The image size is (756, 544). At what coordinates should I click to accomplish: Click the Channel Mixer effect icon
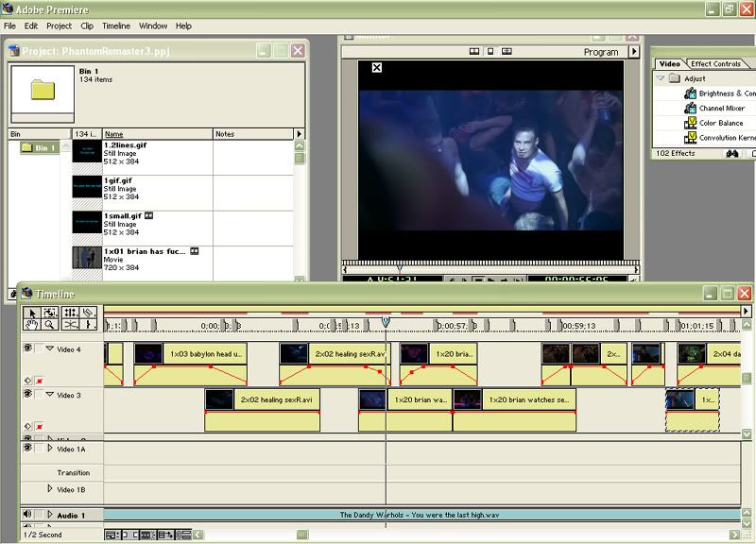tap(690, 108)
